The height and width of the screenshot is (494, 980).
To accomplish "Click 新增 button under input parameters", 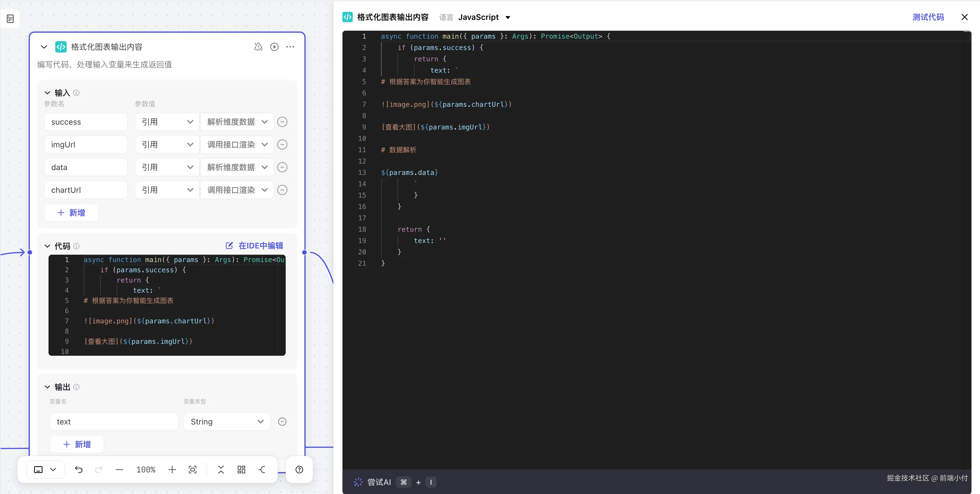I will coord(71,213).
